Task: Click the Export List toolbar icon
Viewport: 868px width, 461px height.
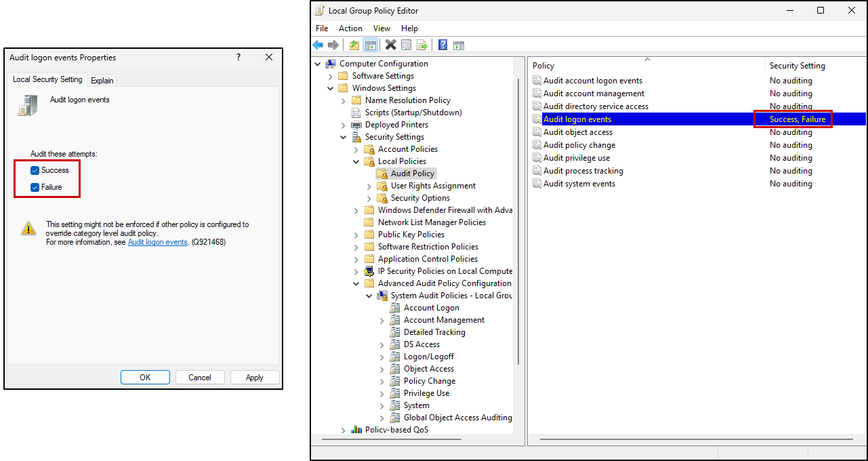Action: [x=422, y=45]
